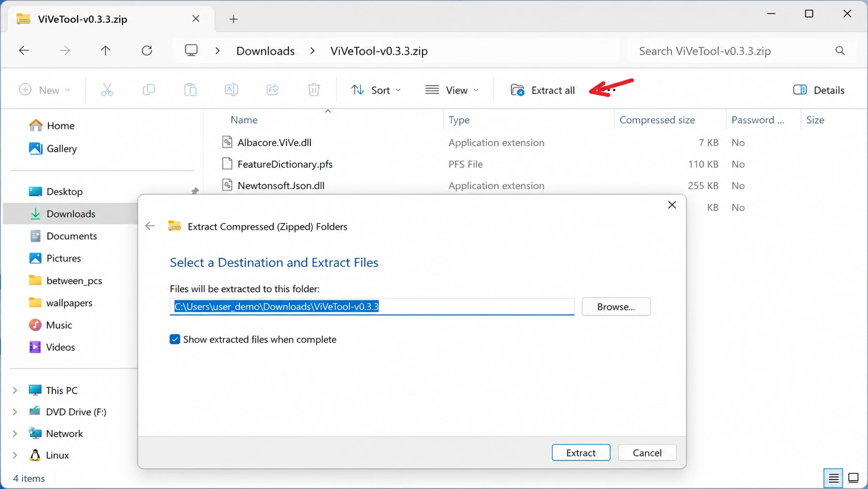868x489 pixels.
Task: Select the FeatureDictionary.pfs file name
Action: [285, 164]
